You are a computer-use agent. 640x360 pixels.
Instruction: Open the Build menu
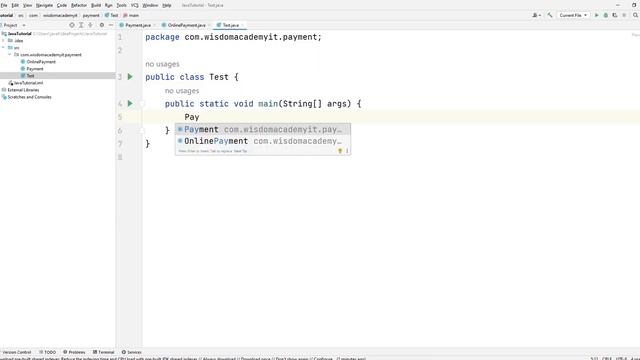[96, 5]
